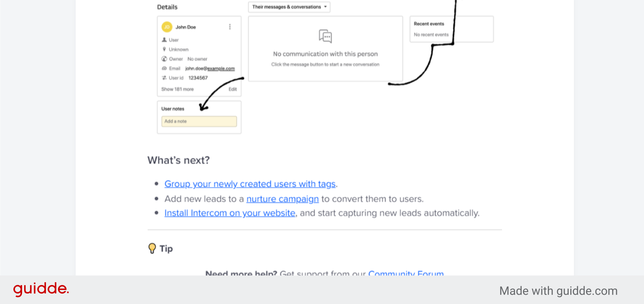644x304 pixels.
Task: Open the Install Intercom on your website link
Action: pyautogui.click(x=229, y=213)
